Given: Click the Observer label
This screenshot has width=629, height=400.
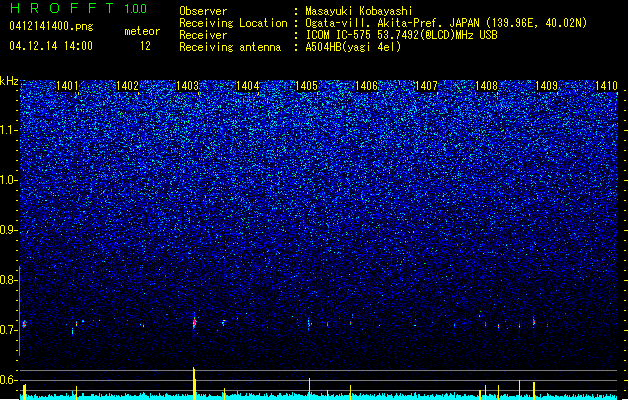Looking at the screenshot, I should [x=203, y=11].
